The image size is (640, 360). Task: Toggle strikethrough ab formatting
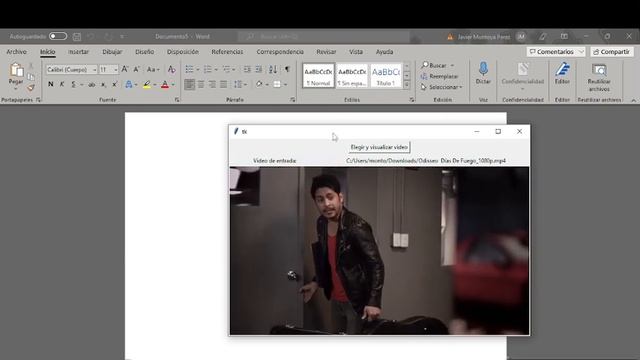(91, 84)
